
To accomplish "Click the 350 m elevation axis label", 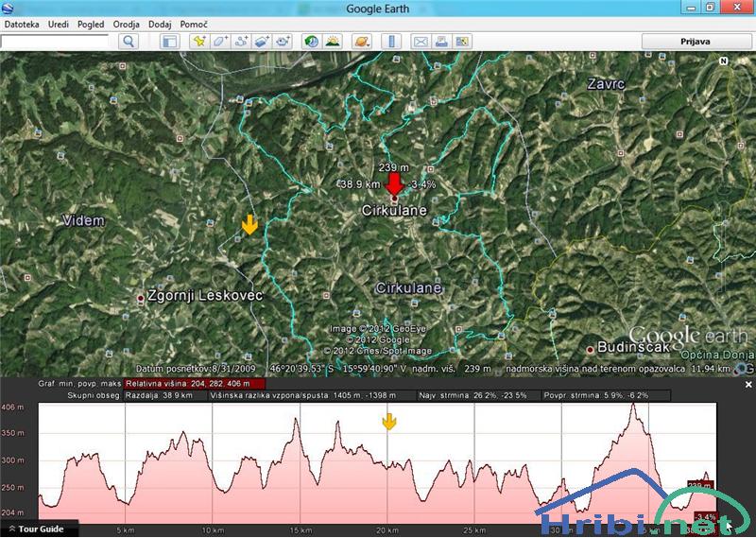I will 12,433.
